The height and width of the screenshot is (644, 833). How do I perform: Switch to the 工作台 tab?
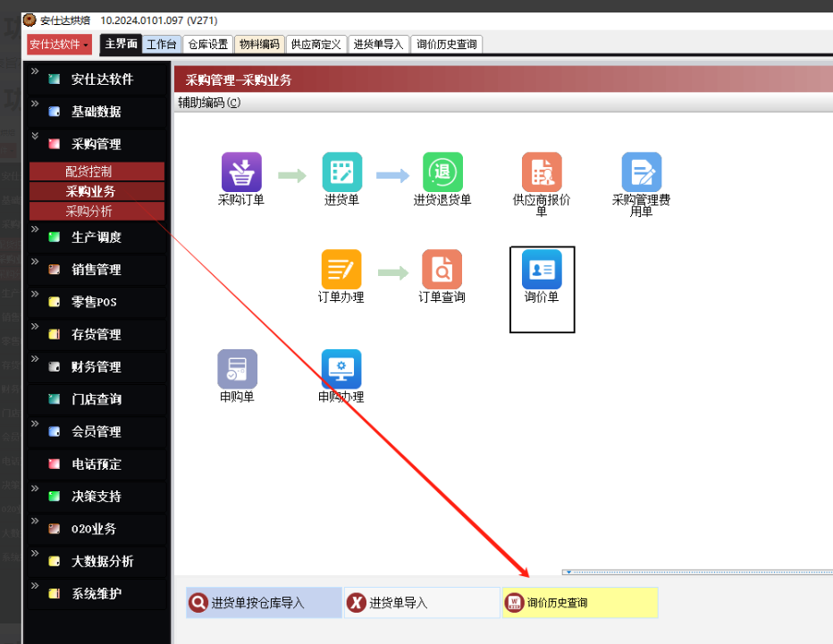[162, 44]
